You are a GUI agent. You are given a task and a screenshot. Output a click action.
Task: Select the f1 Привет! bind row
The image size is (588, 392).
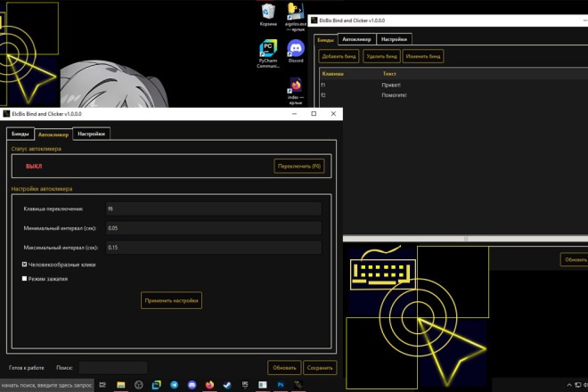pyautogui.click(x=392, y=85)
